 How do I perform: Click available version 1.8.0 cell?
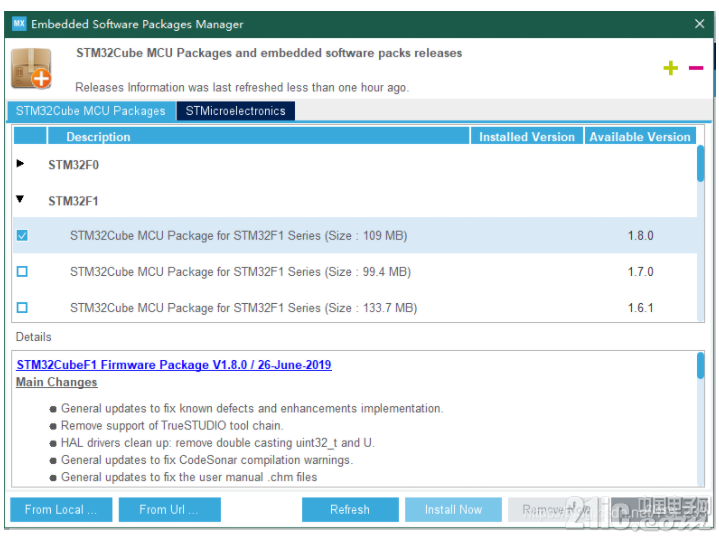tap(640, 235)
